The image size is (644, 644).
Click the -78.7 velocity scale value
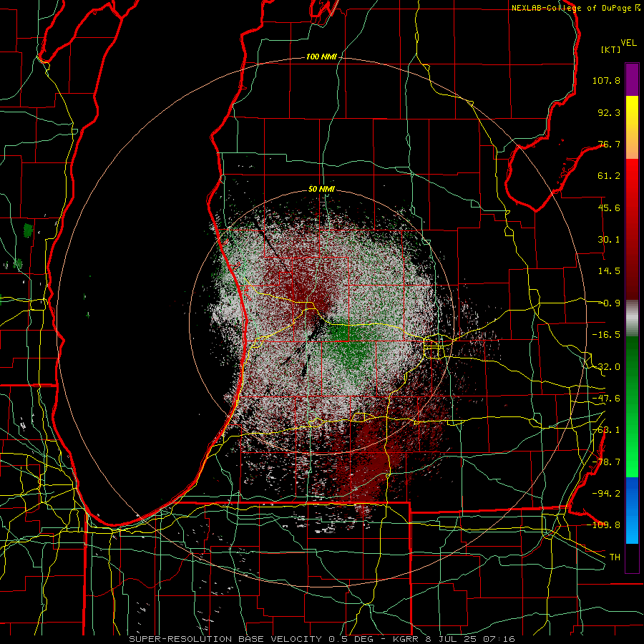click(x=606, y=462)
